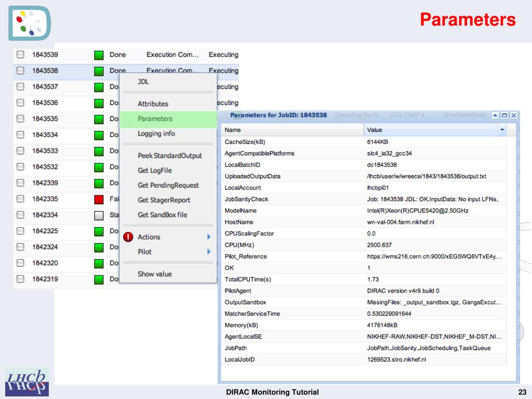
Task: Click green status icon of job 1842325
Action: click(x=99, y=231)
